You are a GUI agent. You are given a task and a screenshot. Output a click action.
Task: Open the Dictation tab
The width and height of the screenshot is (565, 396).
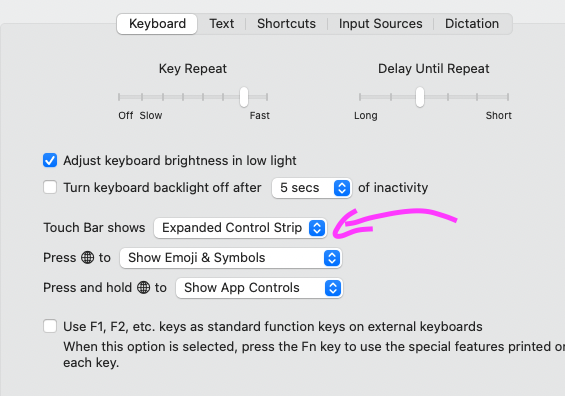click(x=472, y=24)
